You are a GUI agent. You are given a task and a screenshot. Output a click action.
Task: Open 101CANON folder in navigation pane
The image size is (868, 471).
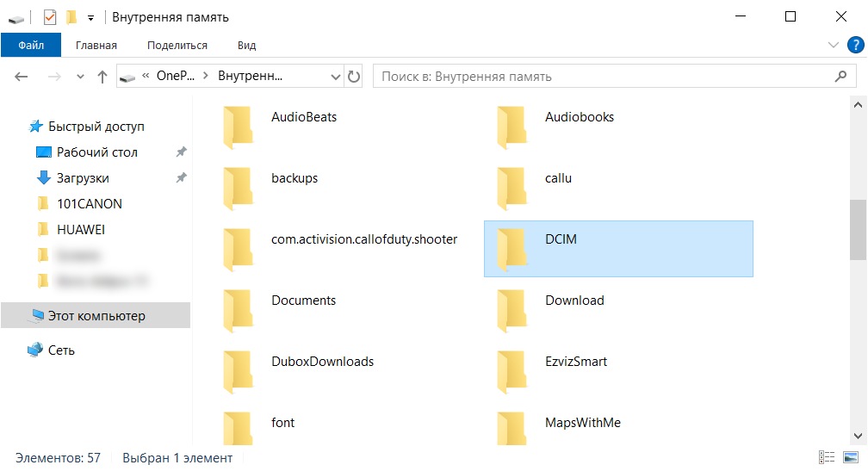coord(90,204)
